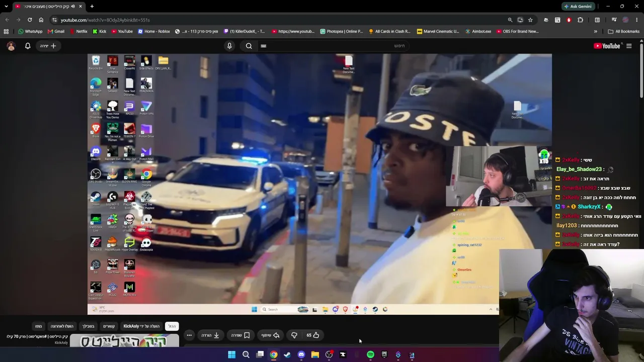Open the Chrome profile avatar
Screen dimensions: 644x362
pyautogui.click(x=625, y=20)
